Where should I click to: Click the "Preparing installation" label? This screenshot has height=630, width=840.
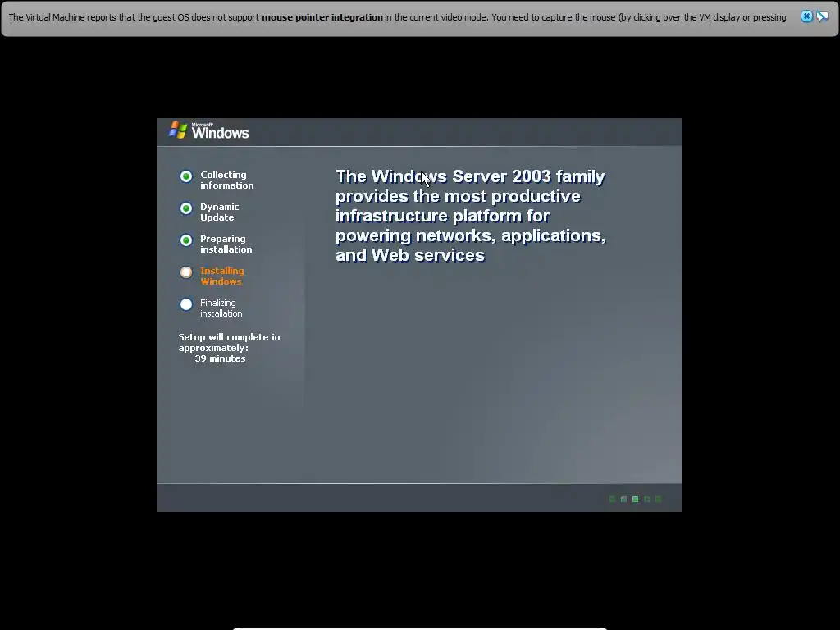(226, 244)
